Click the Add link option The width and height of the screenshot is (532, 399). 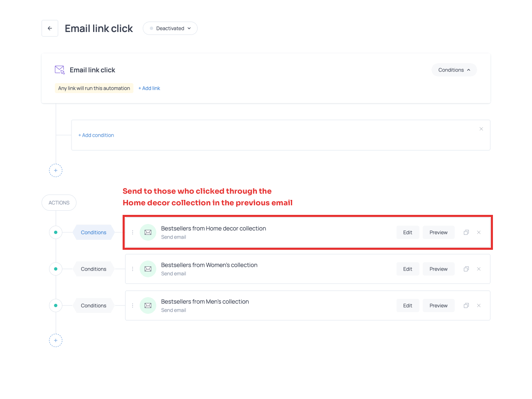pyautogui.click(x=149, y=88)
